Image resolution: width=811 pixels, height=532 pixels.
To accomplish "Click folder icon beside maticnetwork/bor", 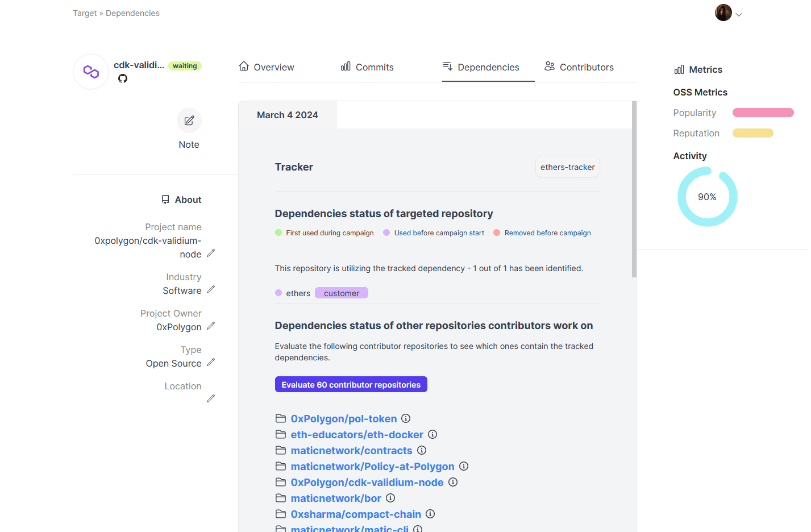I will pos(281,498).
